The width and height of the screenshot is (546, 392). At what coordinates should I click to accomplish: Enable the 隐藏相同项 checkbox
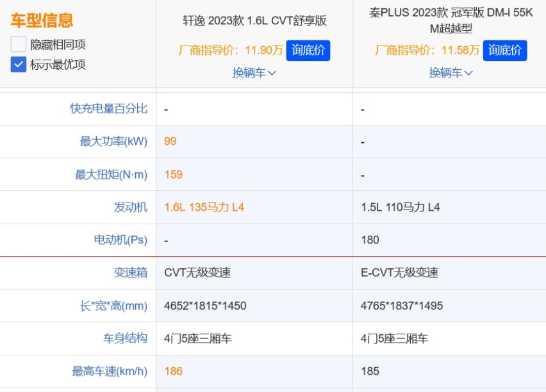coord(19,45)
